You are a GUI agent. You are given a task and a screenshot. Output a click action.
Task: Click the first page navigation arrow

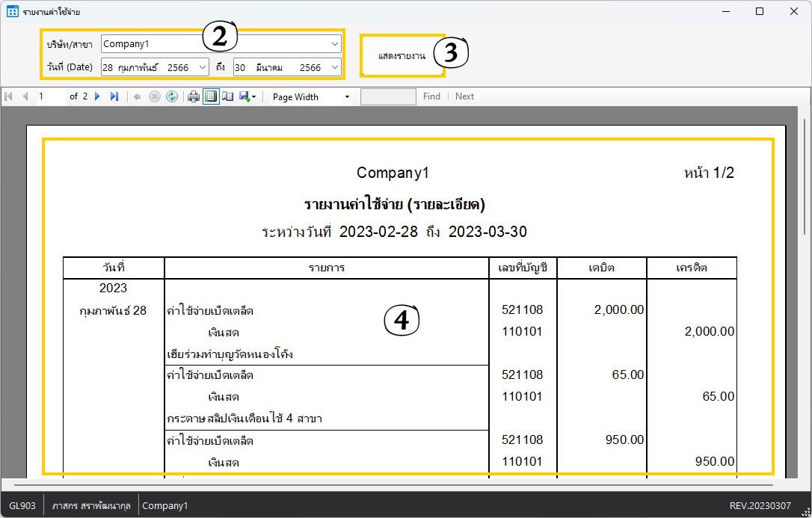click(9, 96)
